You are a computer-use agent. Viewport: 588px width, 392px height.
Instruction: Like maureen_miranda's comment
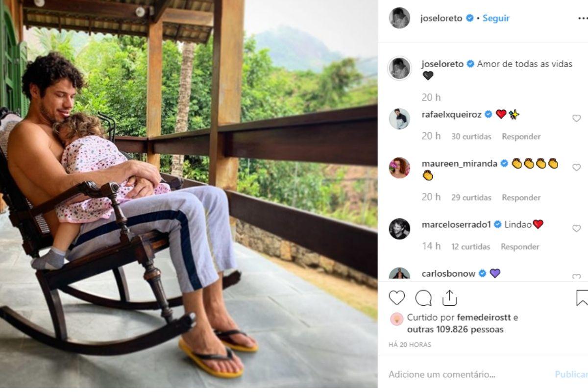pos(576,167)
